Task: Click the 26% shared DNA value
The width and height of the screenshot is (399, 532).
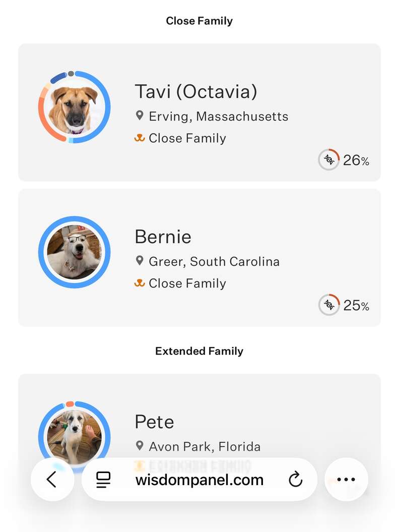Action: click(x=356, y=160)
